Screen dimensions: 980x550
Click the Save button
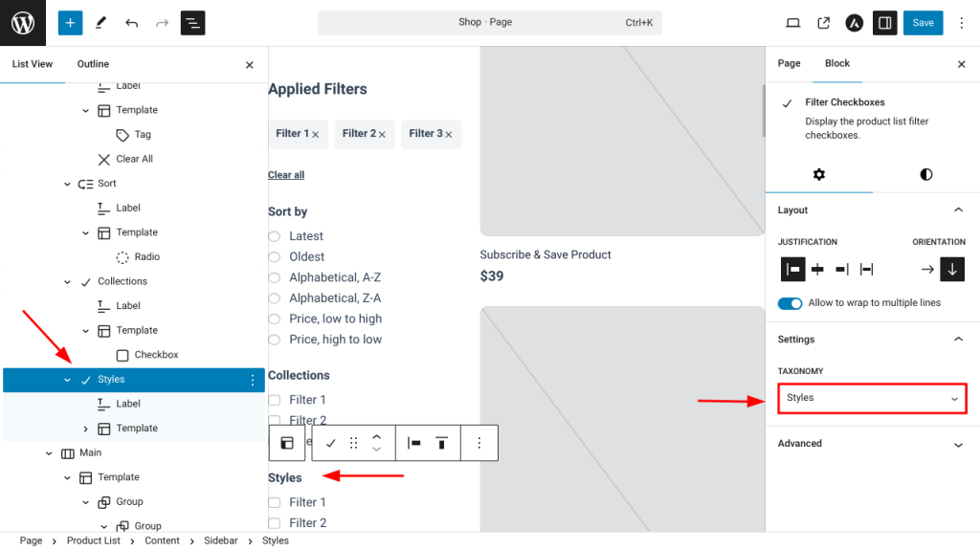pos(923,23)
